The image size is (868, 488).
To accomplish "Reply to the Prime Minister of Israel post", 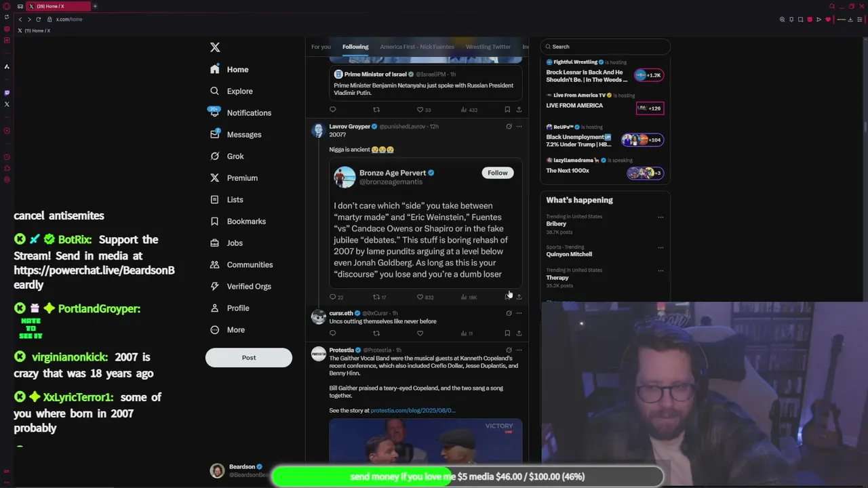I will [332, 109].
